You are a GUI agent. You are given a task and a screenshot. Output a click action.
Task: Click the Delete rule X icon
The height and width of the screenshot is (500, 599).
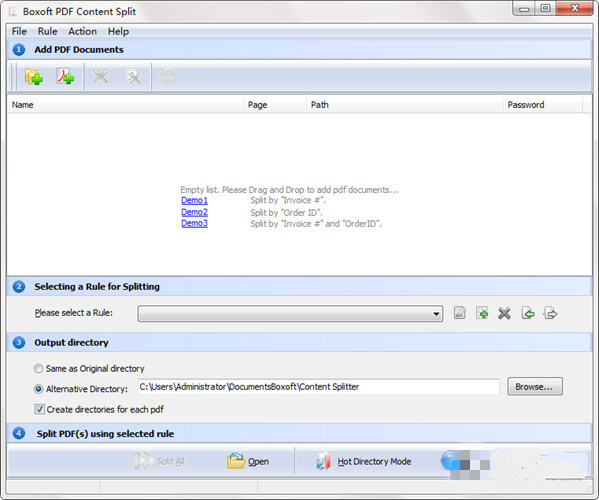coord(504,314)
